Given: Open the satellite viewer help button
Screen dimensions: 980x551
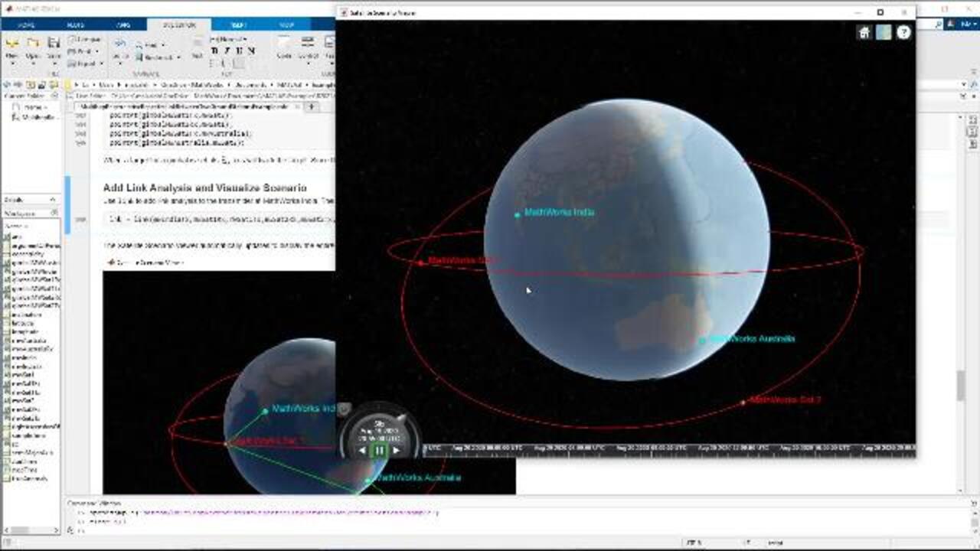Looking at the screenshot, I should click(903, 32).
